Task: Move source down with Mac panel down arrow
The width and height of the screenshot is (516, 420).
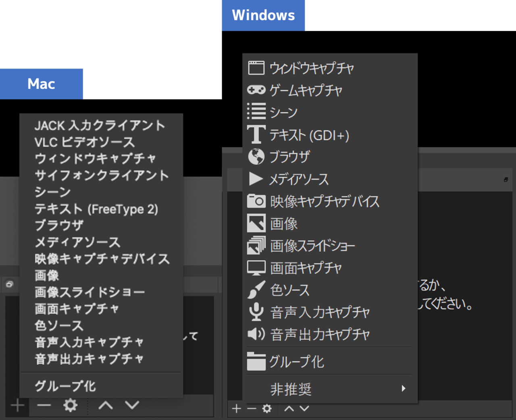Action: coord(132,405)
